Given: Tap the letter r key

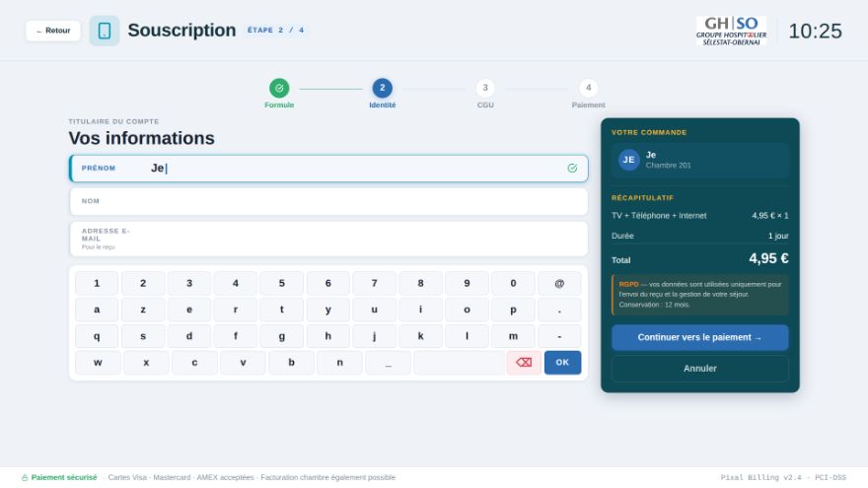Looking at the screenshot, I should pyautogui.click(x=236, y=310).
